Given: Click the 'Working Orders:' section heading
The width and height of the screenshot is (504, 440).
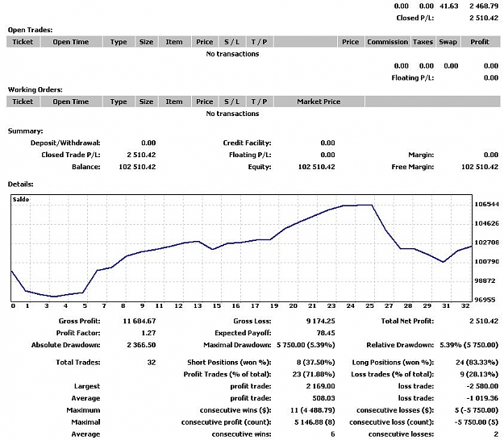Looking at the screenshot, I should [35, 89].
